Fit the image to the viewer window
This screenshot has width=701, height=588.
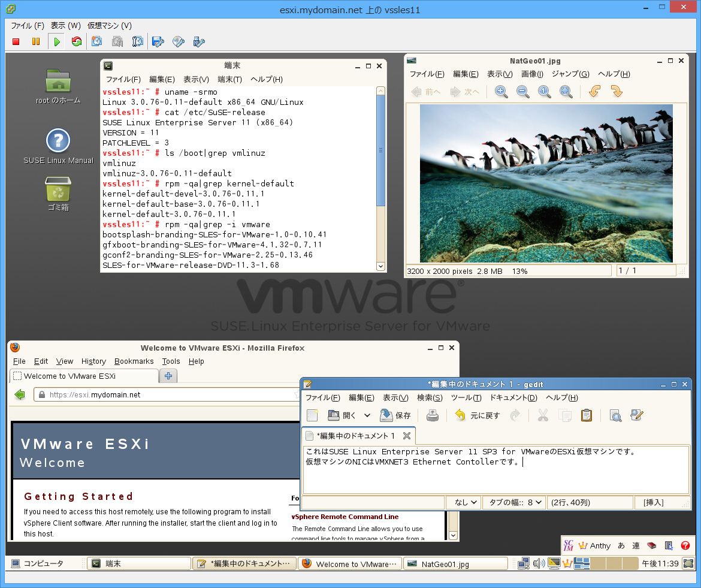point(566,92)
